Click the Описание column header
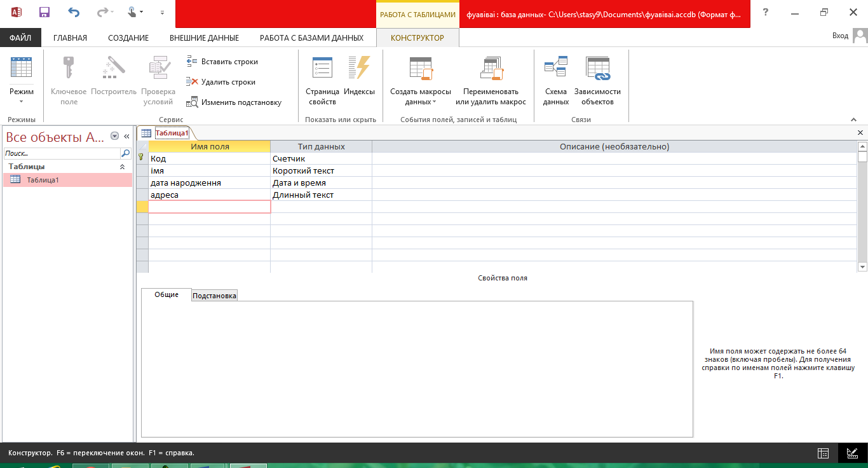Image resolution: width=868 pixels, height=468 pixels. [x=614, y=146]
